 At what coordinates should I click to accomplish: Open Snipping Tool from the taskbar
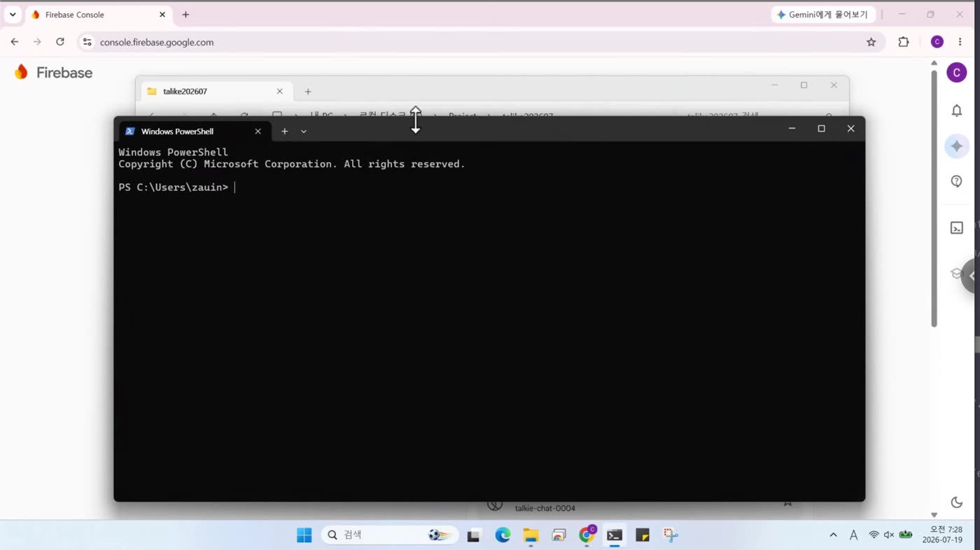pyautogui.click(x=671, y=535)
